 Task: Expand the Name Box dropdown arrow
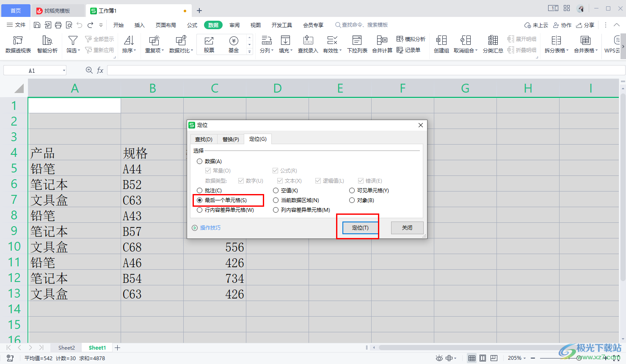[x=64, y=71]
